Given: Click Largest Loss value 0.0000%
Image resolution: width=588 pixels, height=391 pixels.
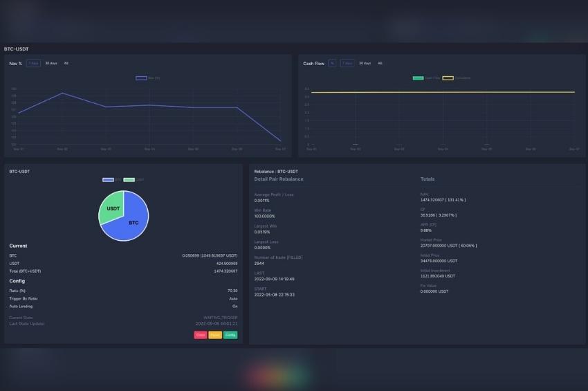Looking at the screenshot, I should 262,248.
